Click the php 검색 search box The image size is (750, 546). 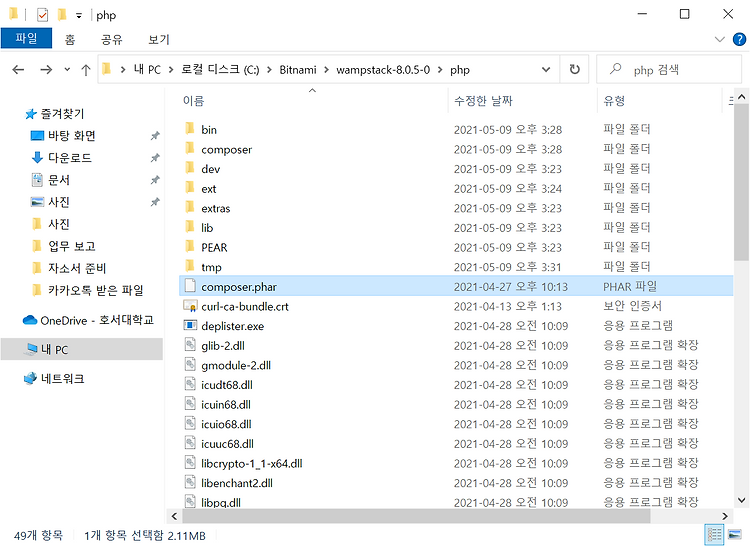point(670,70)
